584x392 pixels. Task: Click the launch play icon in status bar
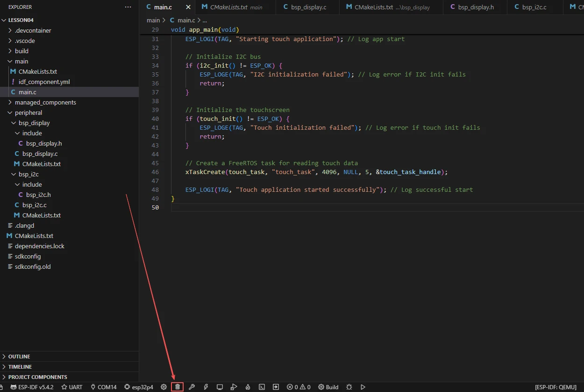point(363,387)
